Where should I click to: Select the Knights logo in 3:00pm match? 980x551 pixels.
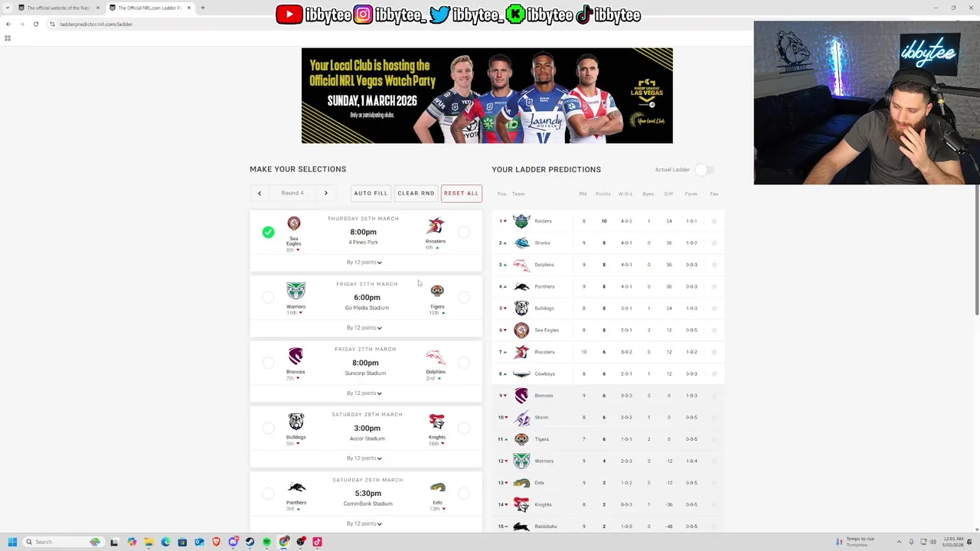[x=437, y=422]
